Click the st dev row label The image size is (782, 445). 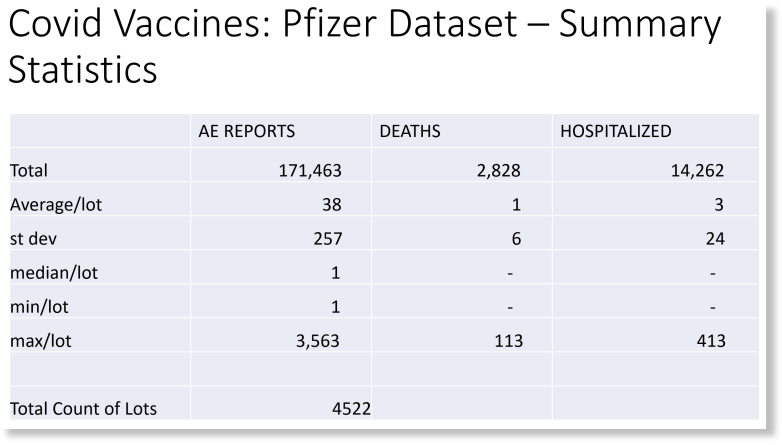33,238
